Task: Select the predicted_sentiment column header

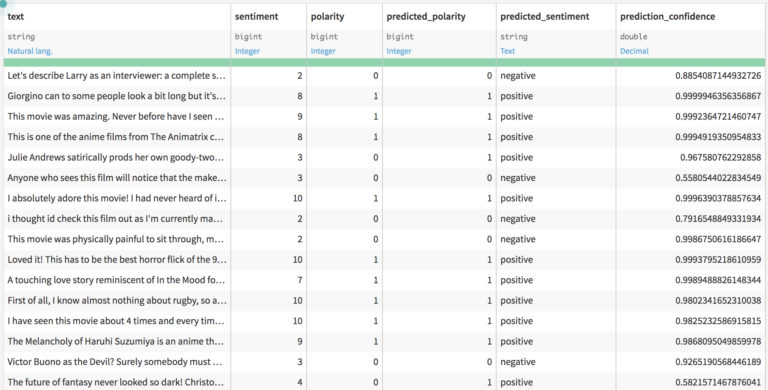Action: click(544, 16)
